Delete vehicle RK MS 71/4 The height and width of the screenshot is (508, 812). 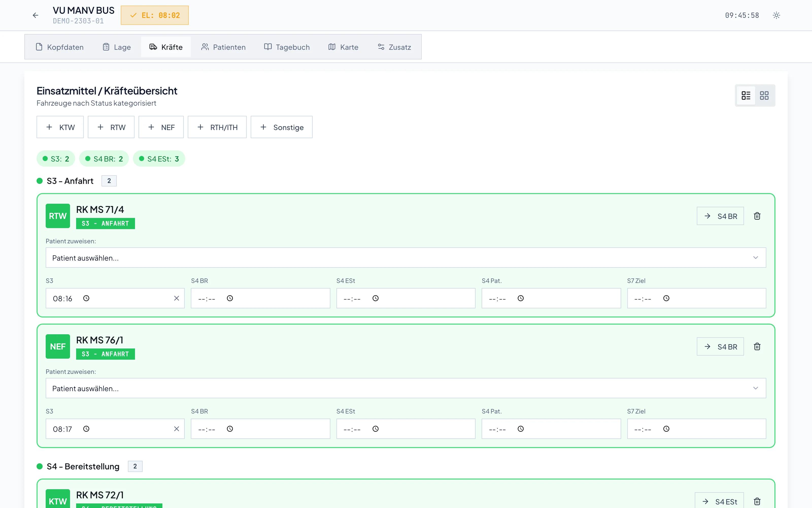757,216
